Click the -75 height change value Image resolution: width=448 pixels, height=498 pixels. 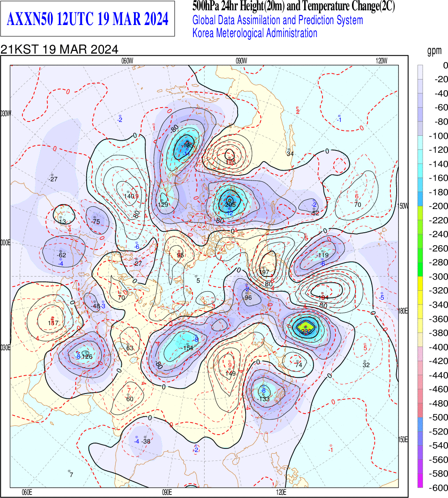(x=95, y=222)
